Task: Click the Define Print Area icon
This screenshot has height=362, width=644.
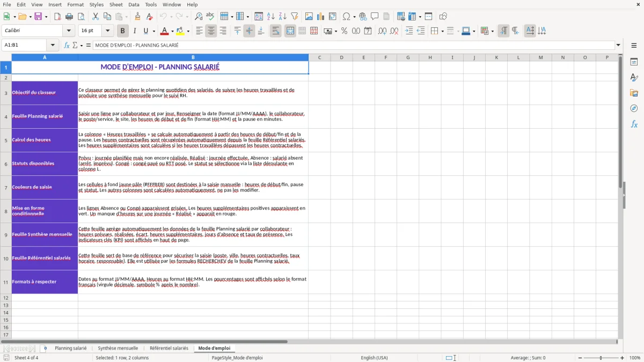Action: (401, 17)
